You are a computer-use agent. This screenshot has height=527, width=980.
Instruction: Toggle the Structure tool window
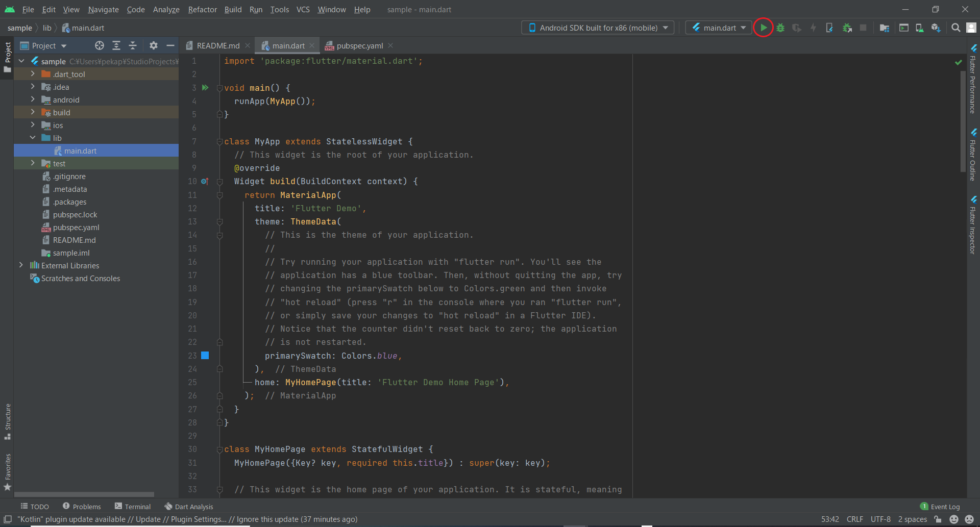click(x=8, y=421)
